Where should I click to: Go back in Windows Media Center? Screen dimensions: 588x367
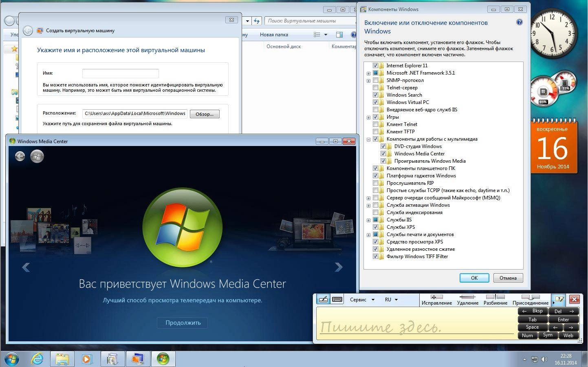point(20,156)
